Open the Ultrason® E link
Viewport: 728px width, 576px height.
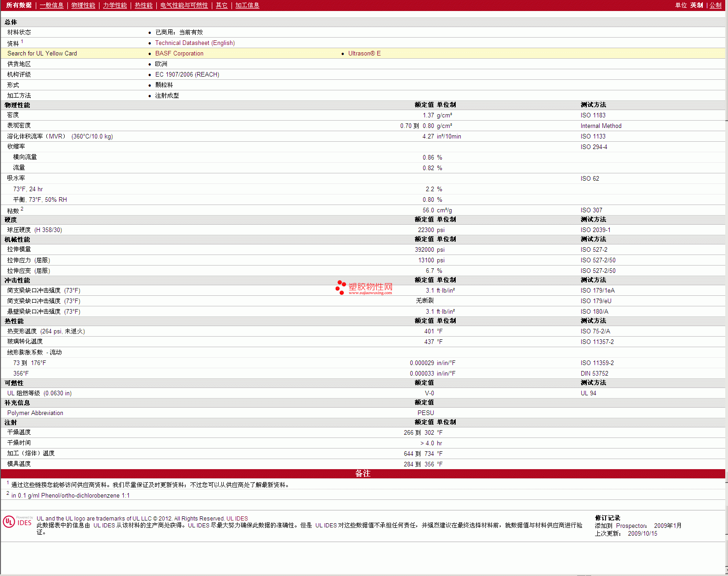[x=364, y=54]
